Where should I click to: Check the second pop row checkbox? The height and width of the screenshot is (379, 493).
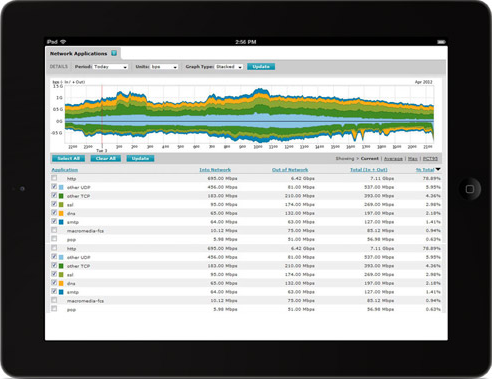click(54, 309)
